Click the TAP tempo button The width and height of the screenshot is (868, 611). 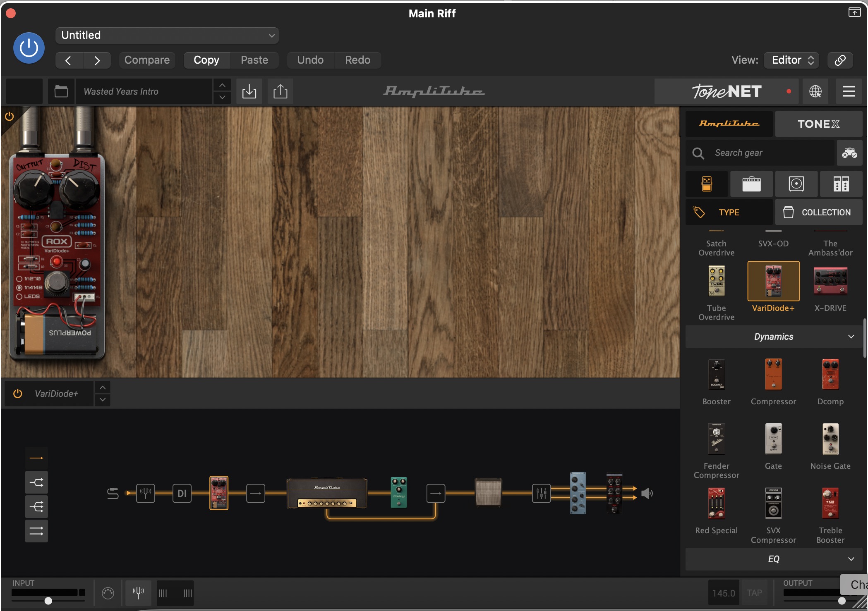coord(754,593)
